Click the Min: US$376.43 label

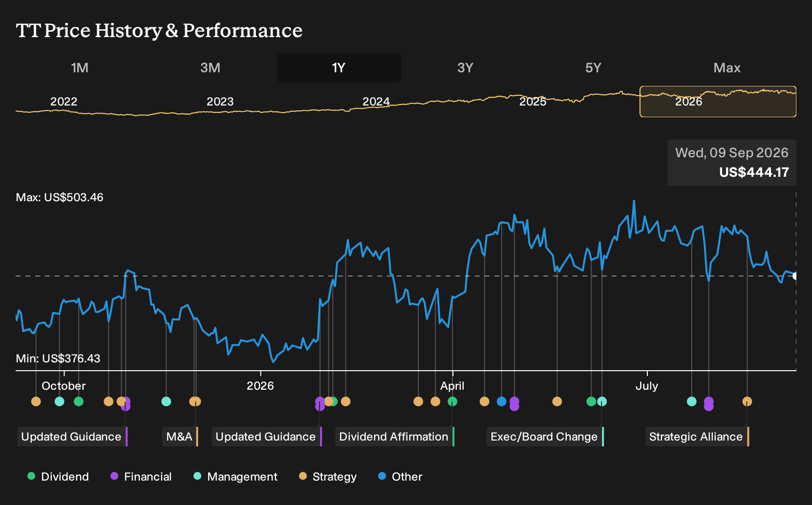pyautogui.click(x=58, y=358)
